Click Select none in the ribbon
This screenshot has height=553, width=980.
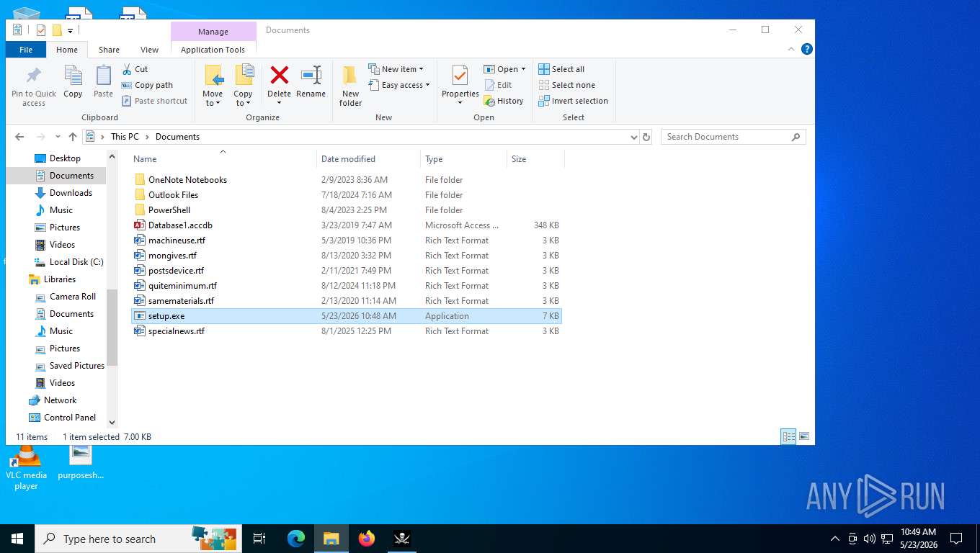pos(567,85)
